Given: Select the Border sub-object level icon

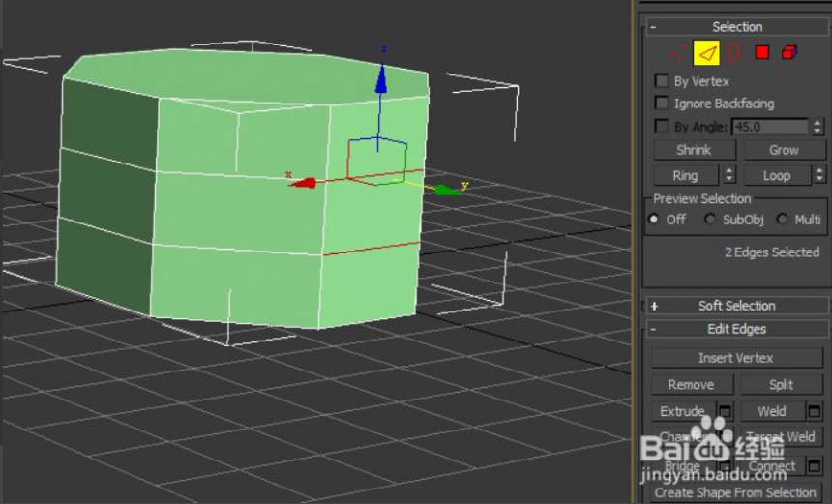Looking at the screenshot, I should tap(734, 52).
